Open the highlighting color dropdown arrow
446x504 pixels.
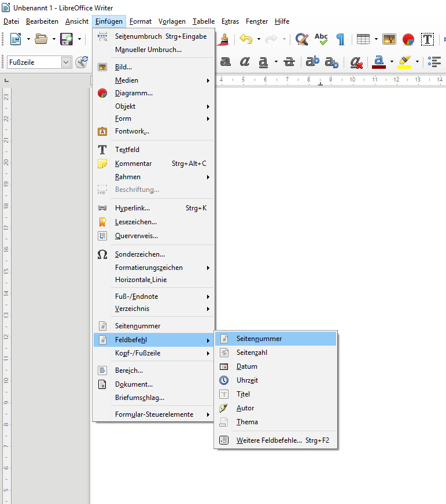pyautogui.click(x=417, y=61)
